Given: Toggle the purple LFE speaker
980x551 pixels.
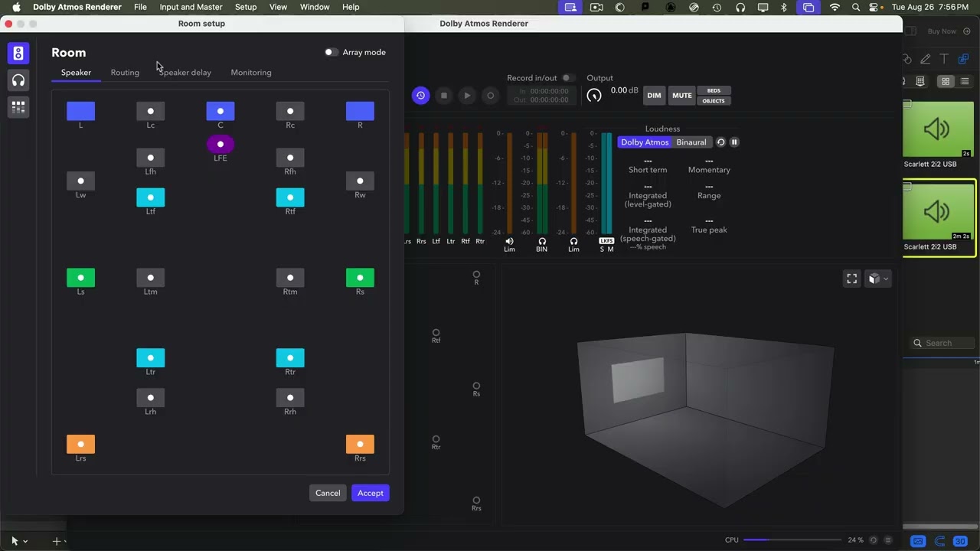Looking at the screenshot, I should (220, 144).
